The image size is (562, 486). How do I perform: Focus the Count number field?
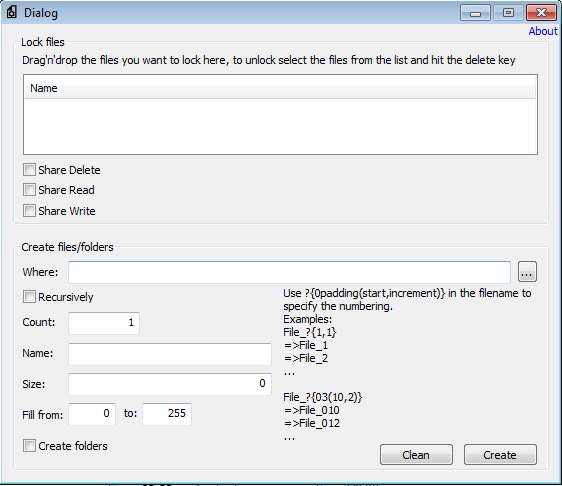coord(104,323)
